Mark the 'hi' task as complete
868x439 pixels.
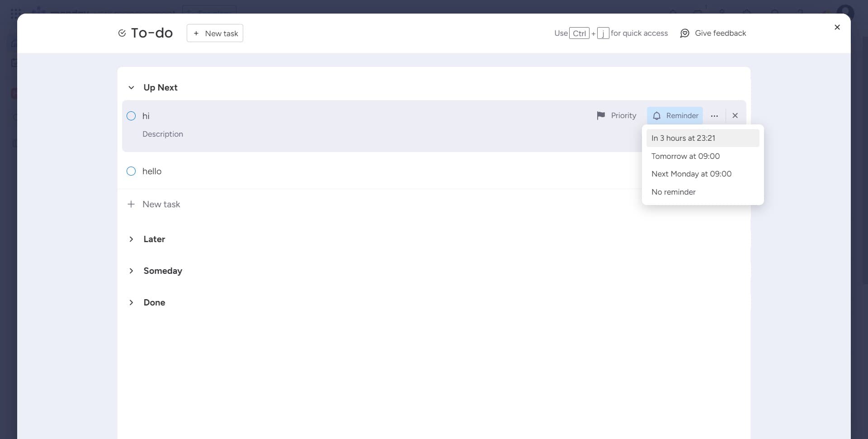131,116
